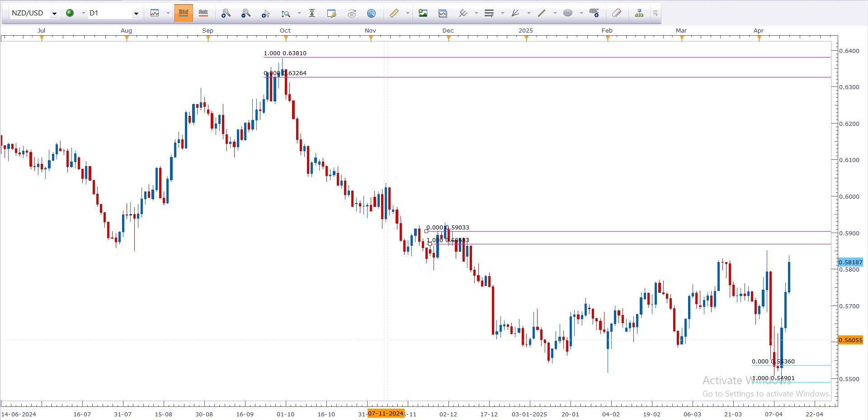
Task: Open the D1 timeframe dropdown
Action: click(x=136, y=13)
